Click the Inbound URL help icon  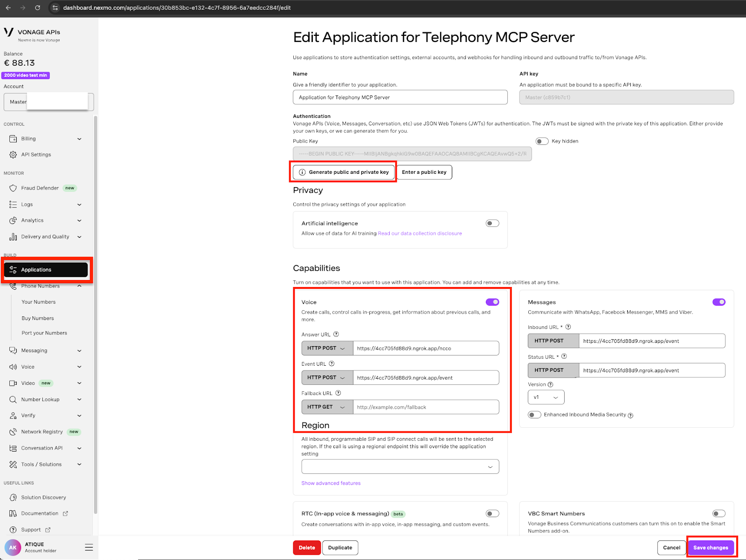tap(568, 327)
